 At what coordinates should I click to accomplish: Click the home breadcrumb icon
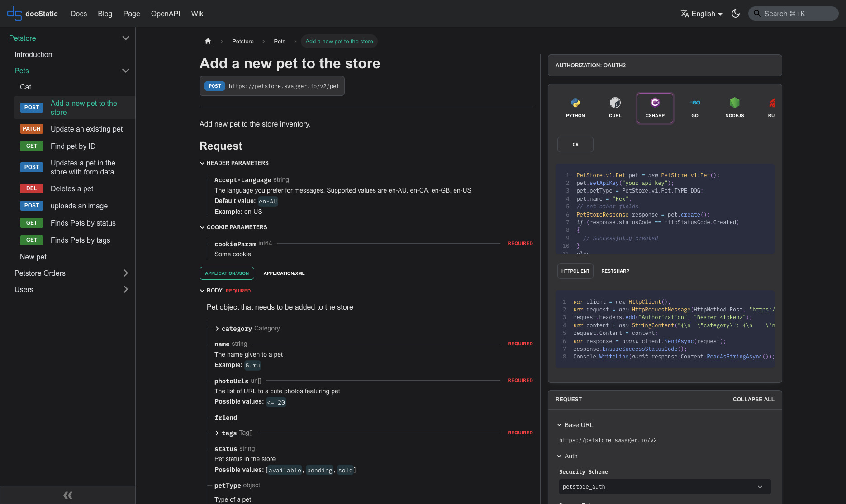point(208,41)
